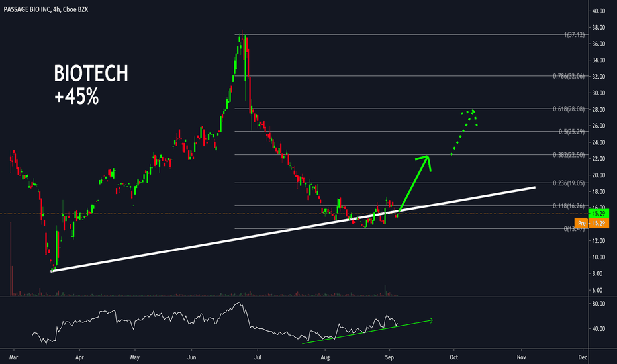This screenshot has width=617, height=364.
Task: Click the Oct label on time axis
Action: 454,357
